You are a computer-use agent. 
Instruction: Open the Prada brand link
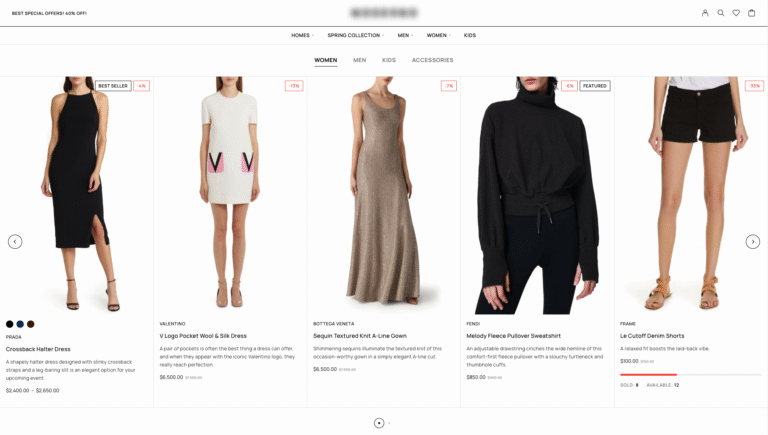click(x=14, y=337)
